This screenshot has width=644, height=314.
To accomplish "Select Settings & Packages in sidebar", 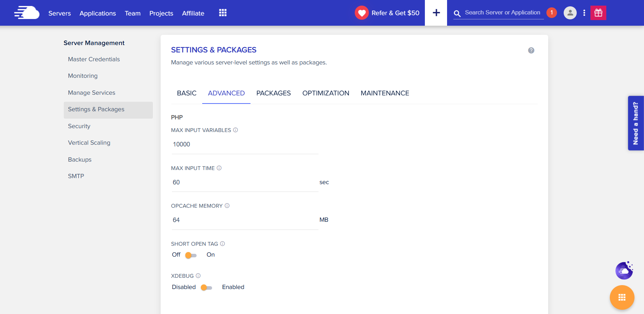I will pyautogui.click(x=108, y=110).
